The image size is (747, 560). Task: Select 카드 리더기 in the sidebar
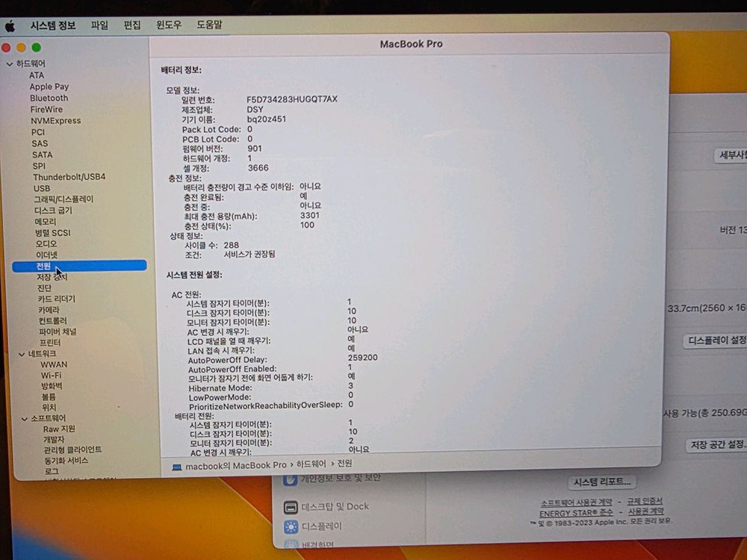click(57, 299)
